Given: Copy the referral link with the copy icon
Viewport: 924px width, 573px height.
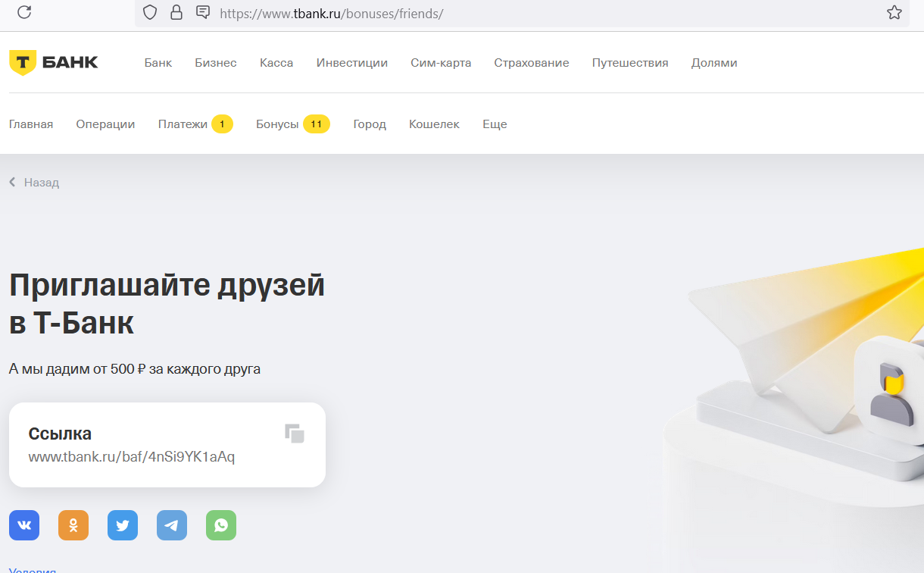Looking at the screenshot, I should pos(295,434).
